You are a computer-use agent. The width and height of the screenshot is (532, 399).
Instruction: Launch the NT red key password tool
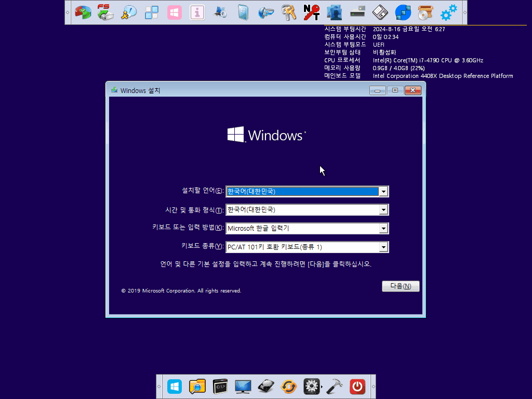(312, 12)
